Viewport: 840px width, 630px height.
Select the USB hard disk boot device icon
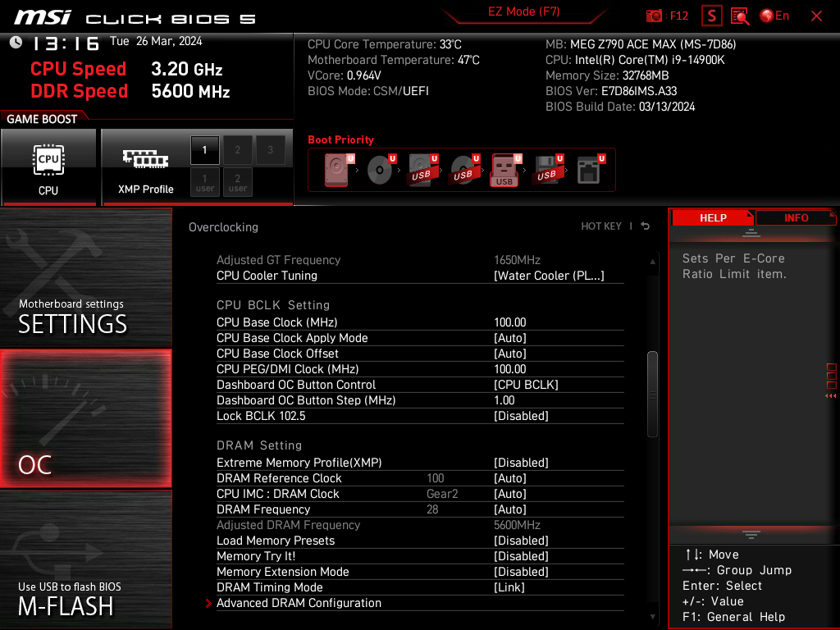[x=422, y=170]
